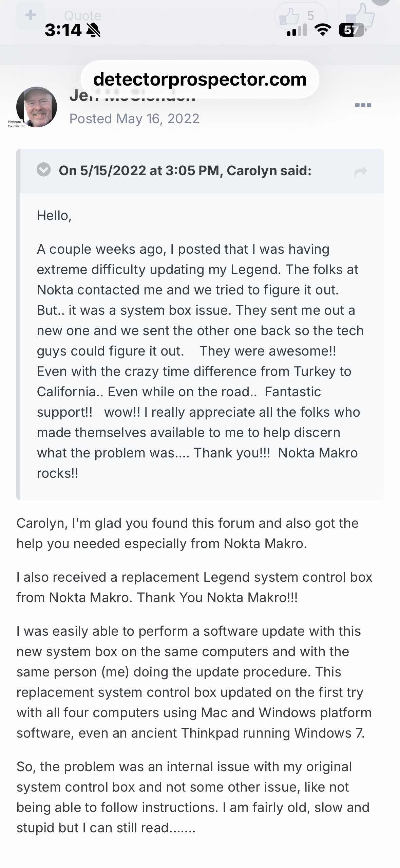Open the reaction count showing 5
Viewport: 400px width, 868px height.
click(x=301, y=16)
